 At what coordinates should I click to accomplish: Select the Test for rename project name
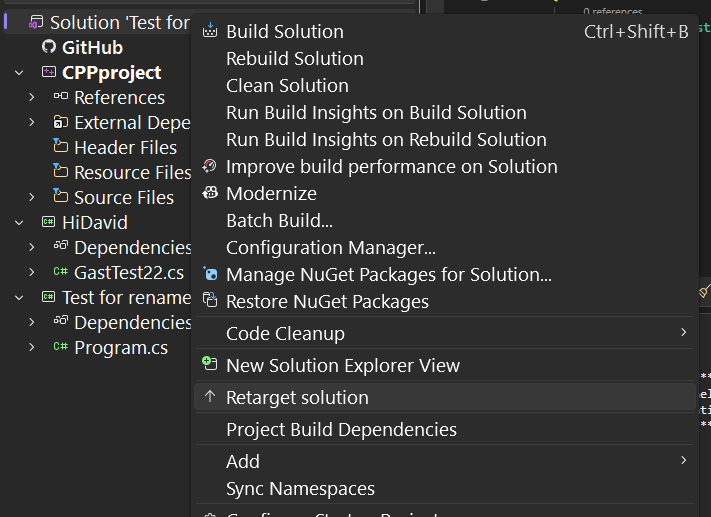(127, 298)
